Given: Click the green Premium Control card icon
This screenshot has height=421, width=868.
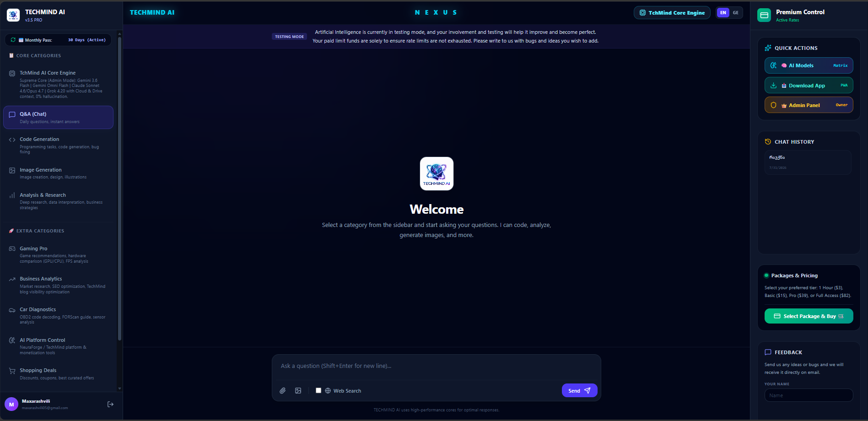Looking at the screenshot, I should (x=764, y=15).
